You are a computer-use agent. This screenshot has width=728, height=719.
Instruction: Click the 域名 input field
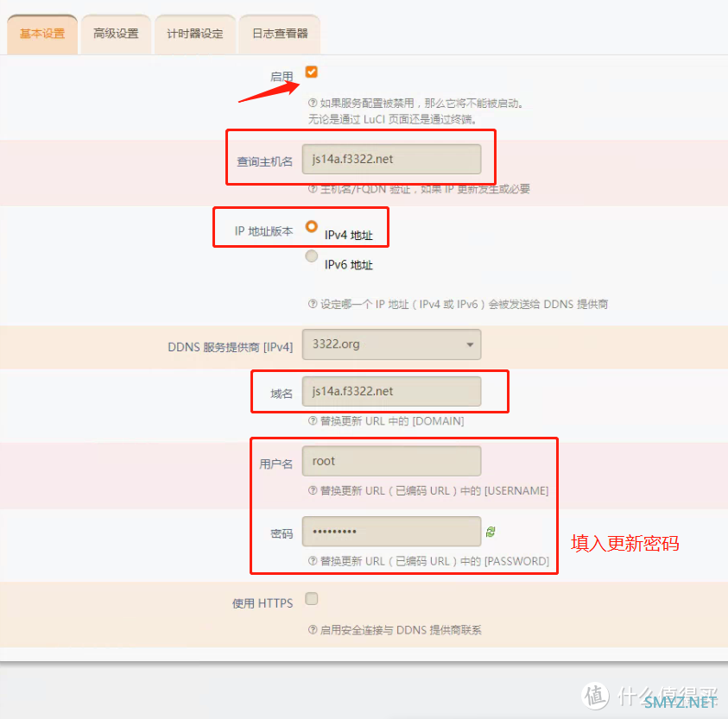[x=391, y=391]
